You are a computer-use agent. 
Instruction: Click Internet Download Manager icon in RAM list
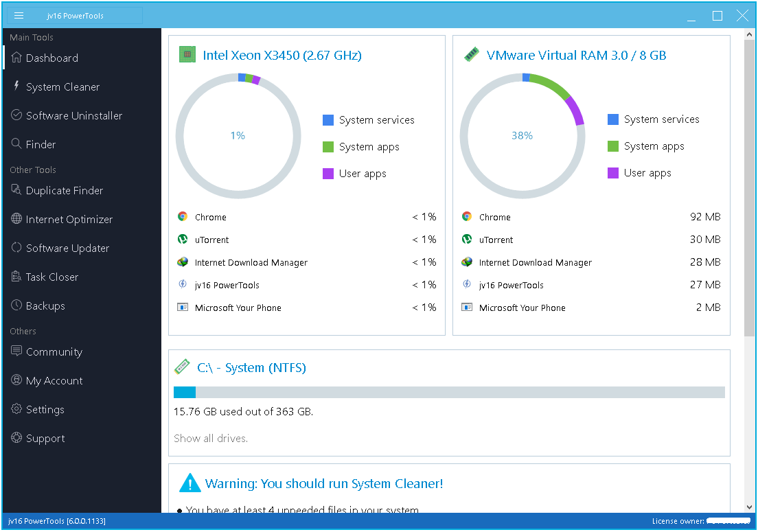466,262
